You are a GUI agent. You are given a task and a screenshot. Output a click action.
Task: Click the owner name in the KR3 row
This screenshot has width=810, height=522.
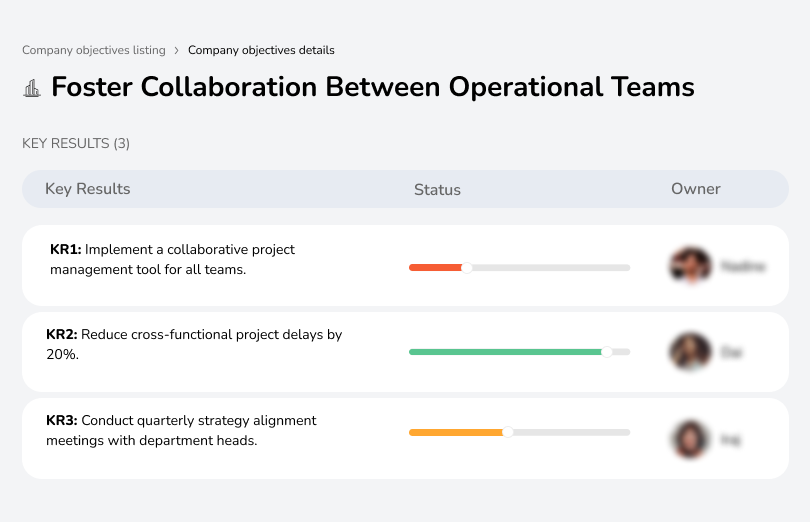(x=731, y=439)
